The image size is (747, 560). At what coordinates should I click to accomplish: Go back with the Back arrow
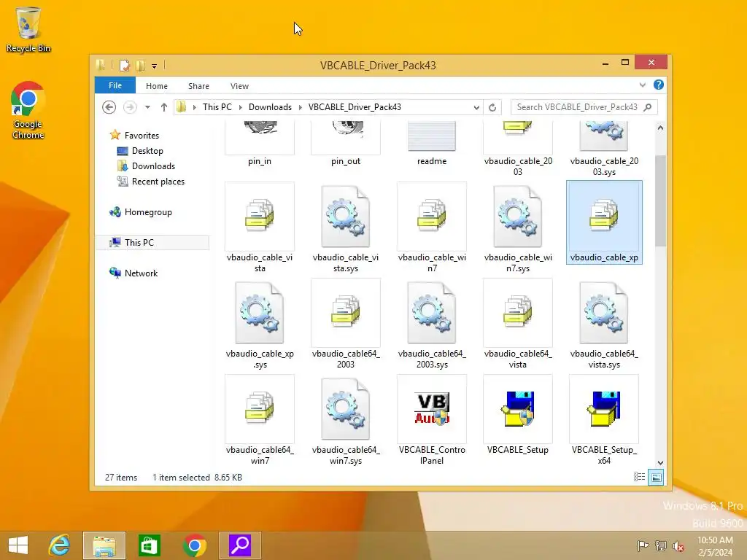pyautogui.click(x=109, y=107)
